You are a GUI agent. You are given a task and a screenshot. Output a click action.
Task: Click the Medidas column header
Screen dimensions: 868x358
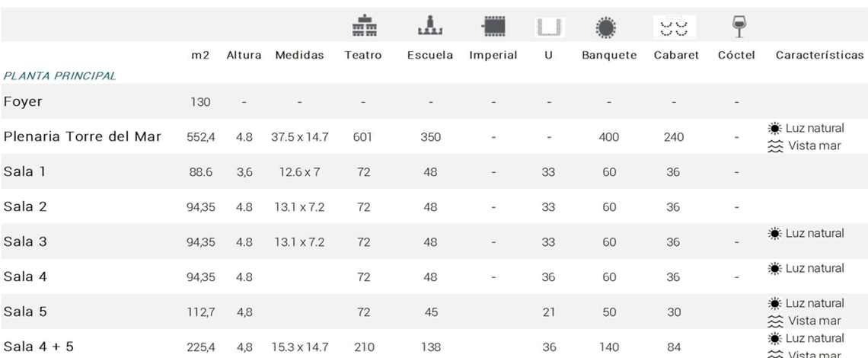click(299, 56)
